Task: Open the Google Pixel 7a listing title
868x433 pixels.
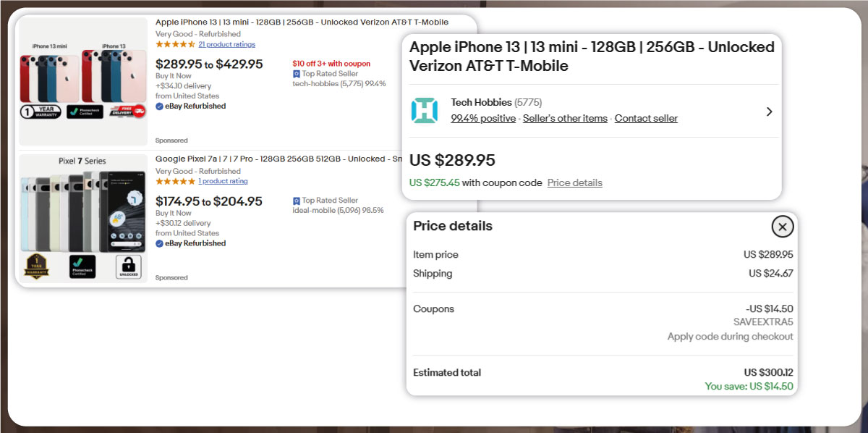Action: 279,159
